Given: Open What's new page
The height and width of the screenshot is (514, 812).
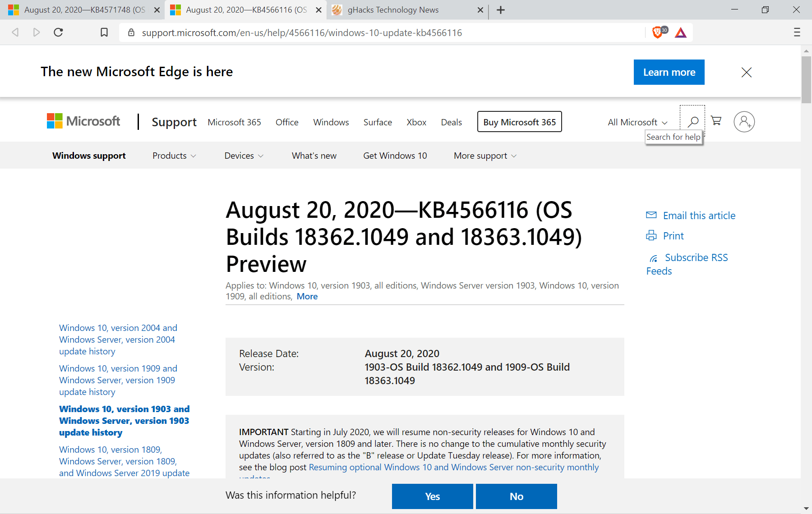Looking at the screenshot, I should (314, 156).
